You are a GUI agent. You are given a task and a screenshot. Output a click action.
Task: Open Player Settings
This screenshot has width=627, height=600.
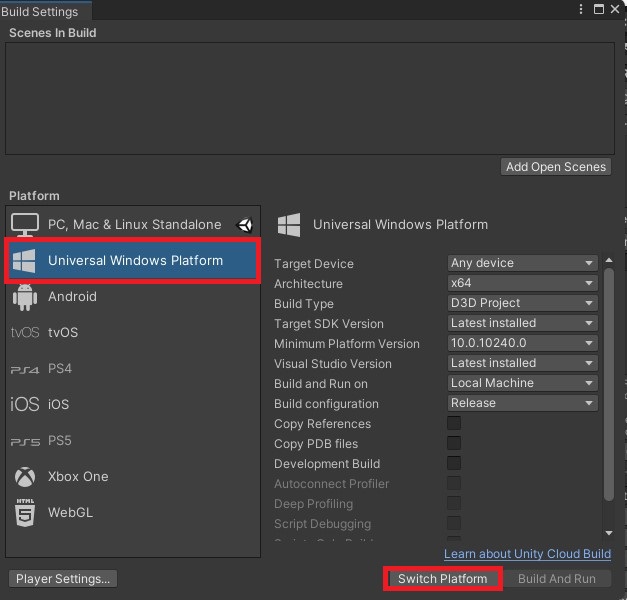coord(63,578)
